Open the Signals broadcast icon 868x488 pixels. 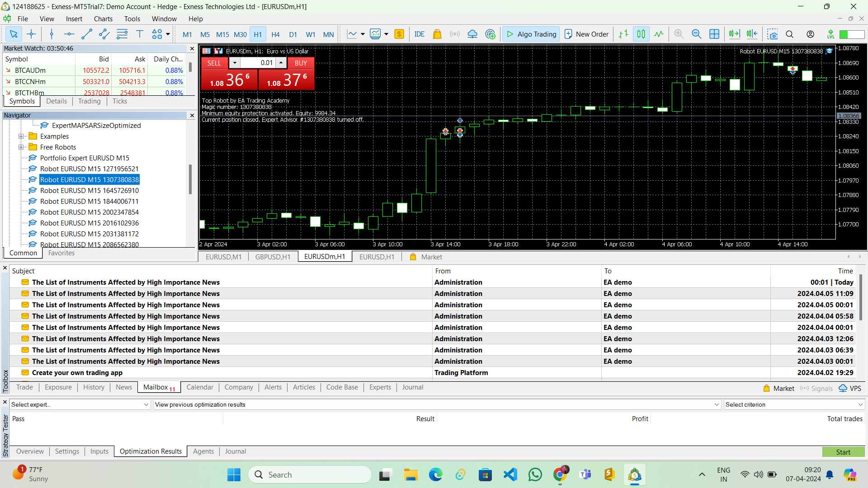click(x=455, y=34)
